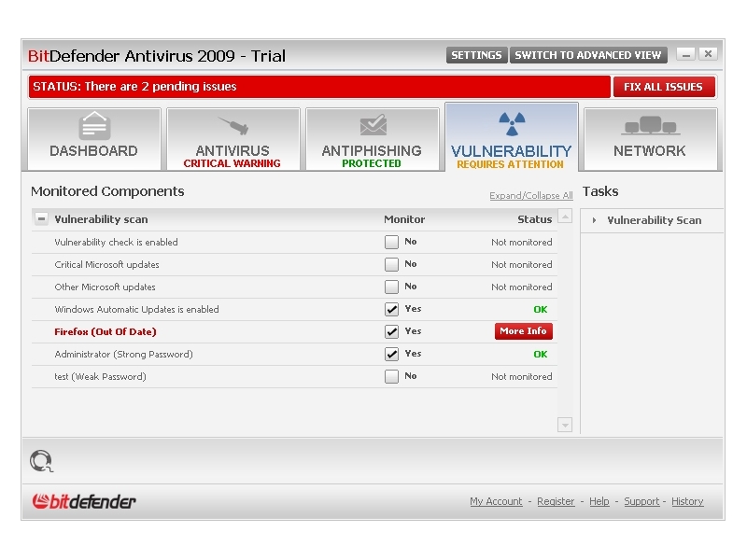Check test (Weak Password) monitor box
The image size is (747, 560).
(391, 376)
